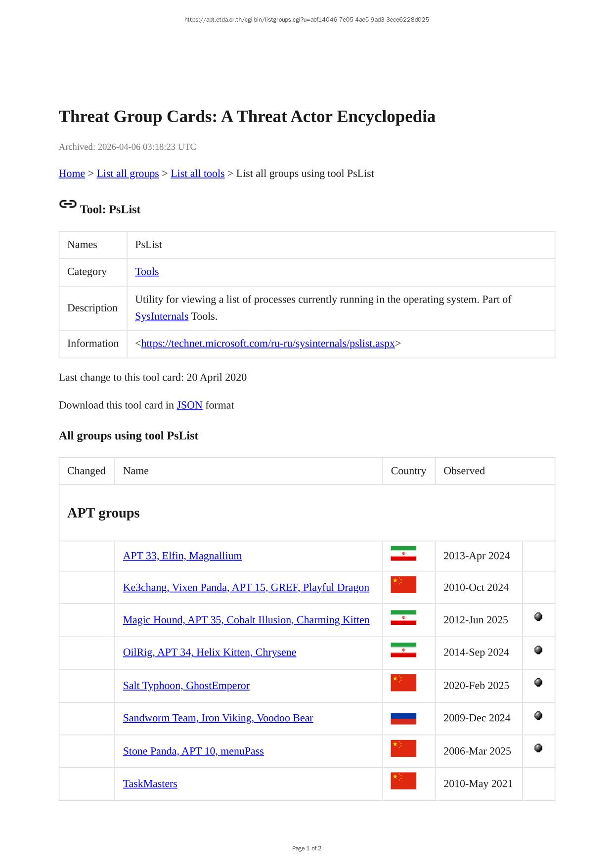Go to Home in the breadcrumb
The image size is (614, 868).
click(72, 174)
